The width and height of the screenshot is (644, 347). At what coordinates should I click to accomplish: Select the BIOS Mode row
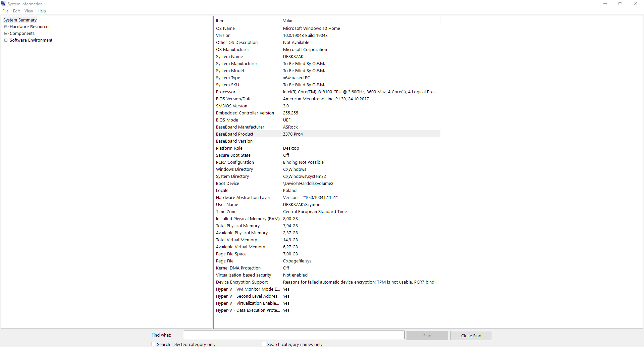coord(327,120)
